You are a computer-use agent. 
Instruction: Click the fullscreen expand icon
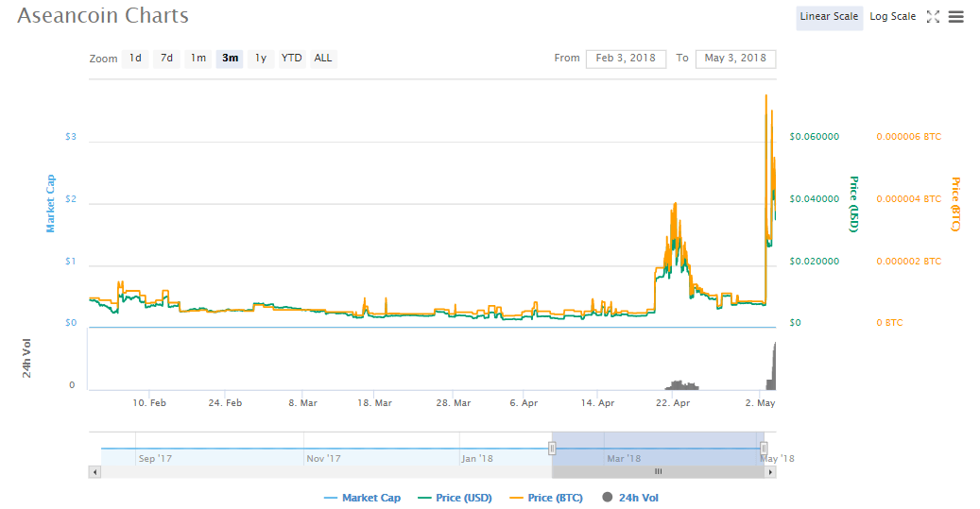[933, 16]
